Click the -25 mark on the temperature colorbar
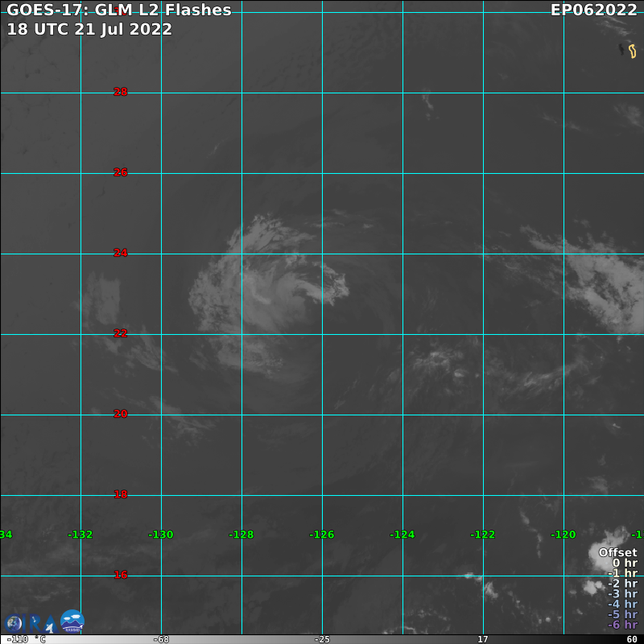644x644 pixels. 322,639
